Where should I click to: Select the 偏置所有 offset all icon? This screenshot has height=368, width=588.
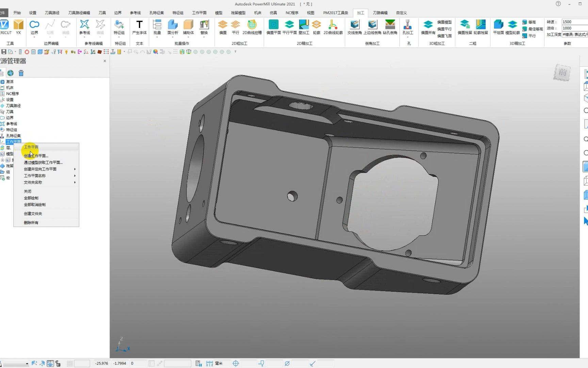(428, 27)
